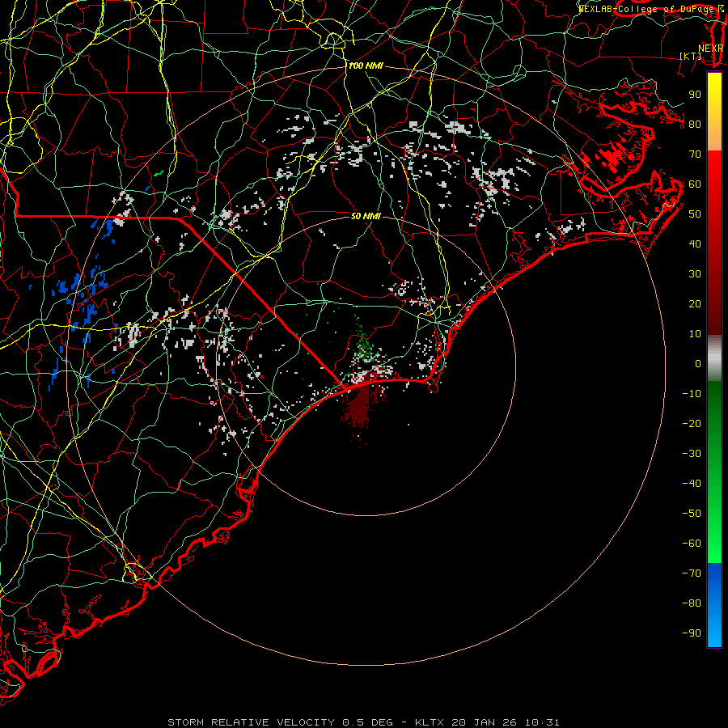This screenshot has width=728, height=728.
Task: Click the -50 value on the velocity scale
Action: tap(692, 514)
